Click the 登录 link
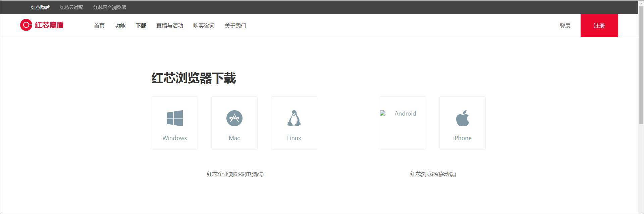This screenshot has height=214, width=644. pos(565,26)
